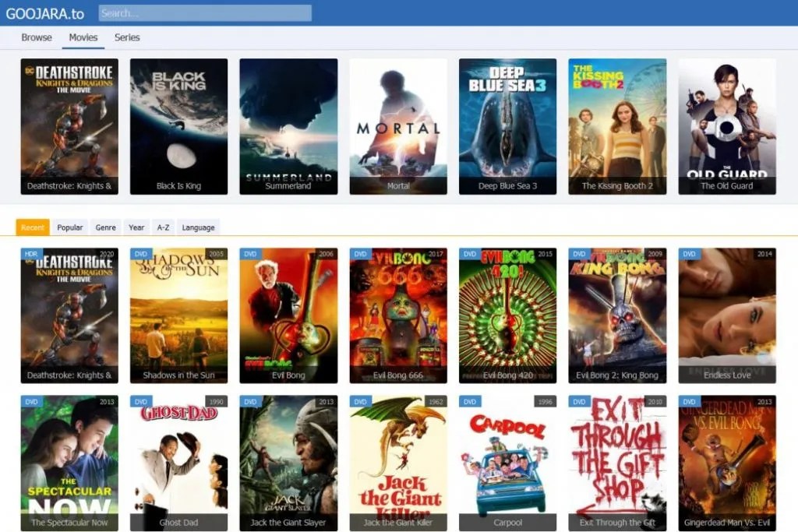This screenshot has width=798, height=532.
Task: Click DVD badge on Shadows in the Sun
Action: (141, 254)
